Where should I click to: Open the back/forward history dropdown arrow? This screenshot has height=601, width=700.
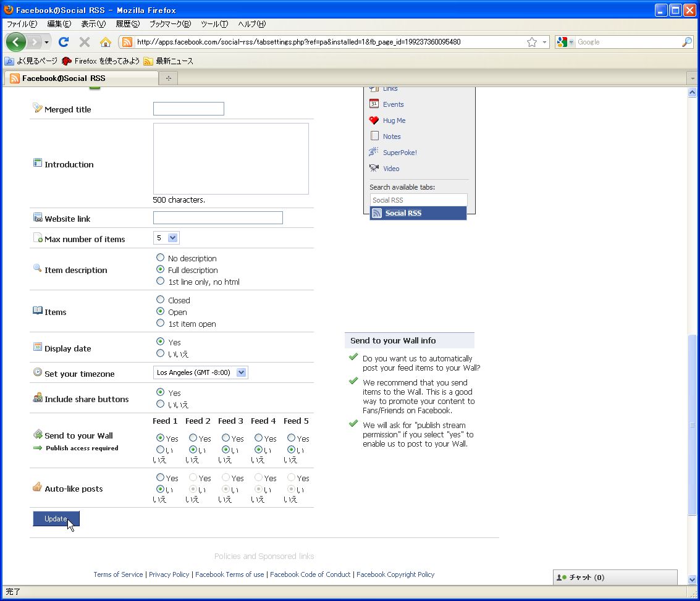point(46,43)
